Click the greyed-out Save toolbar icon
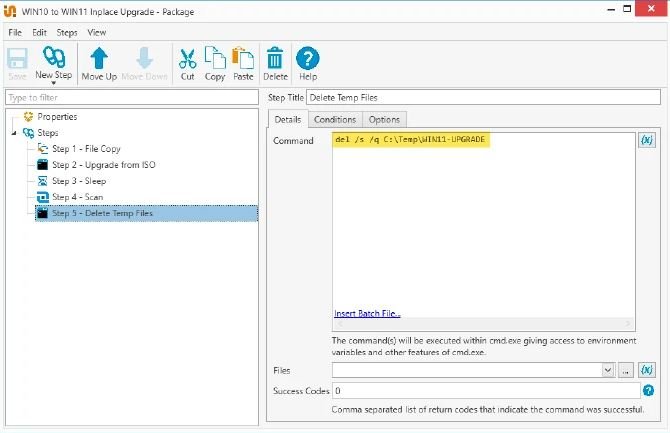Screen dimensions: 670x433 (17, 64)
